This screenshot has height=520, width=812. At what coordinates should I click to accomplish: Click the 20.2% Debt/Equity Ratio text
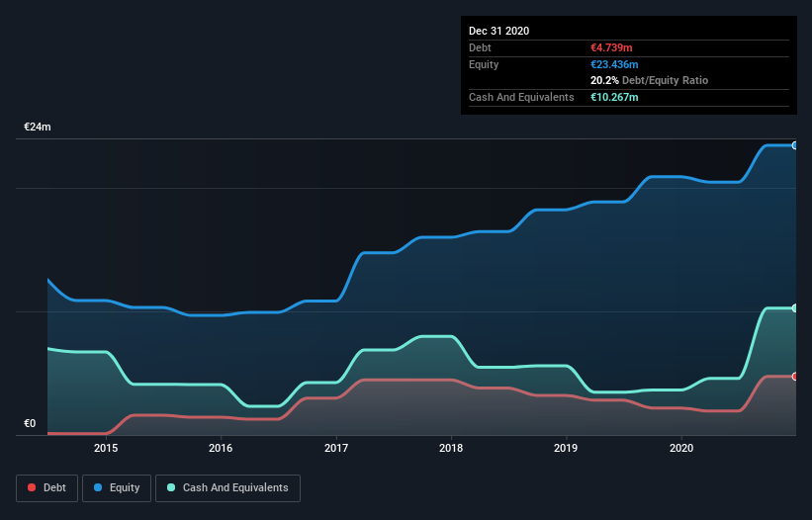tap(649, 80)
